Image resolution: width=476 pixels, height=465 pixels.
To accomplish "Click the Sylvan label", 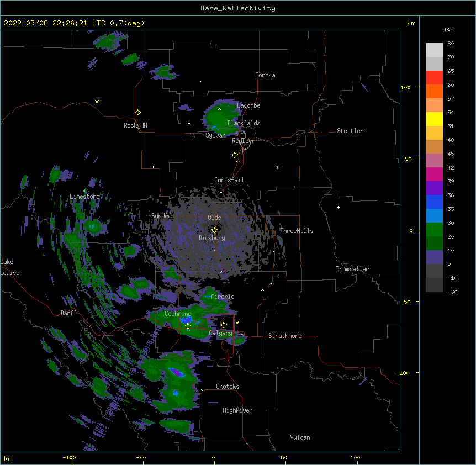I will tap(215, 135).
